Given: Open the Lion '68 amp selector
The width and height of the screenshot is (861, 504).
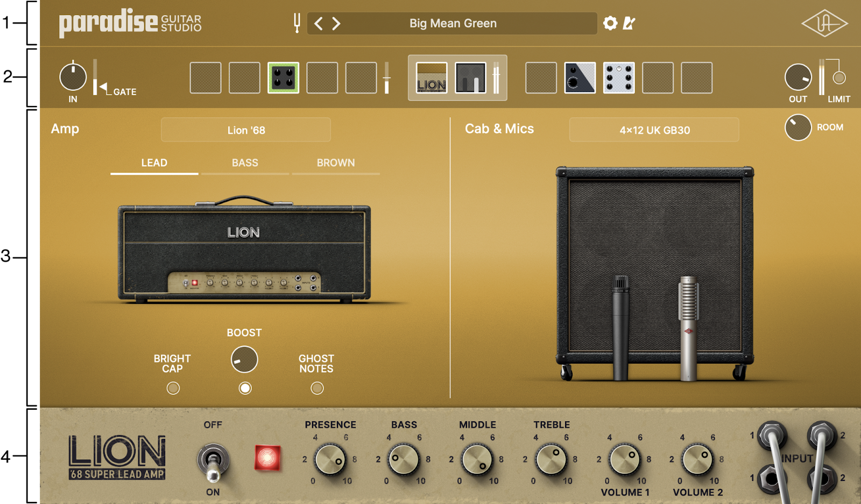Looking at the screenshot, I should [246, 130].
